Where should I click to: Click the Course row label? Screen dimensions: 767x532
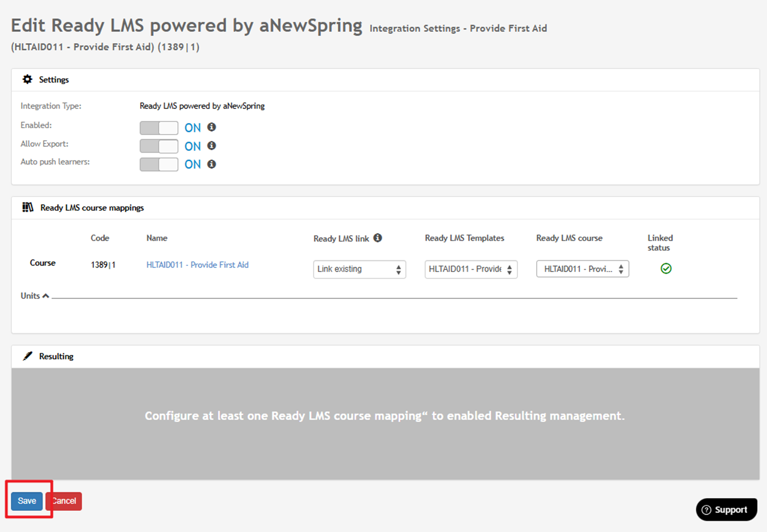click(43, 262)
